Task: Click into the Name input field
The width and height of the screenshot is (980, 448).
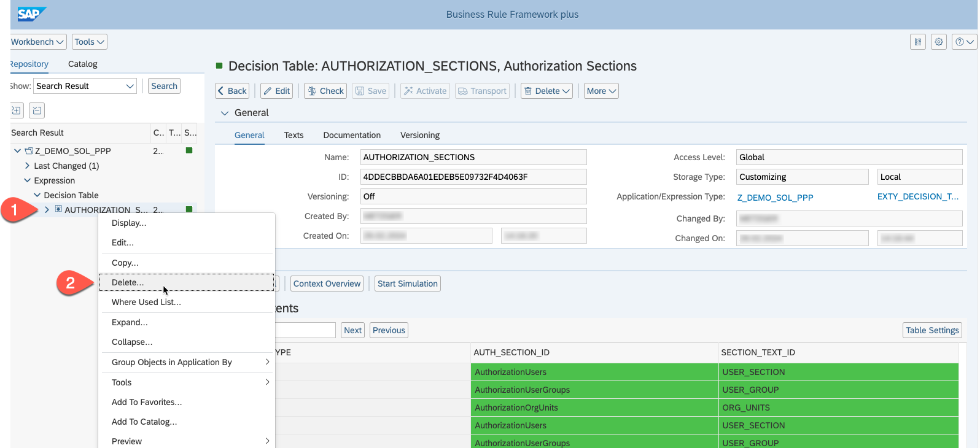Action: 473,157
